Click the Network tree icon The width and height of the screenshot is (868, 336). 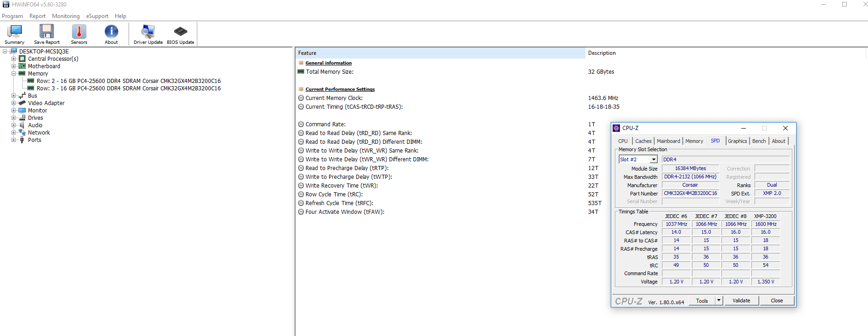click(22, 133)
